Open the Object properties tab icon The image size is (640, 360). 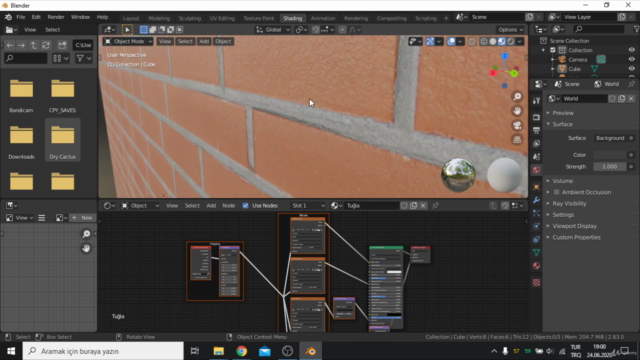pyautogui.click(x=536, y=187)
